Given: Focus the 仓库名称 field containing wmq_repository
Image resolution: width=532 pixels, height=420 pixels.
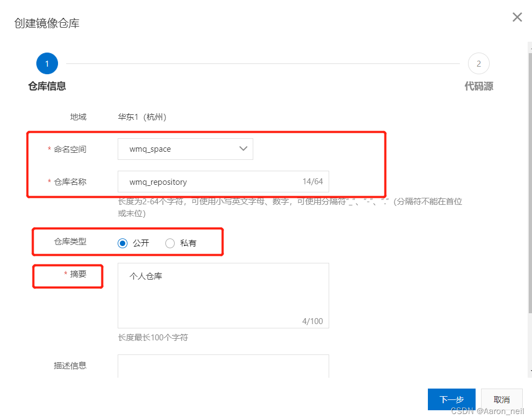Looking at the screenshot, I should pos(223,182).
